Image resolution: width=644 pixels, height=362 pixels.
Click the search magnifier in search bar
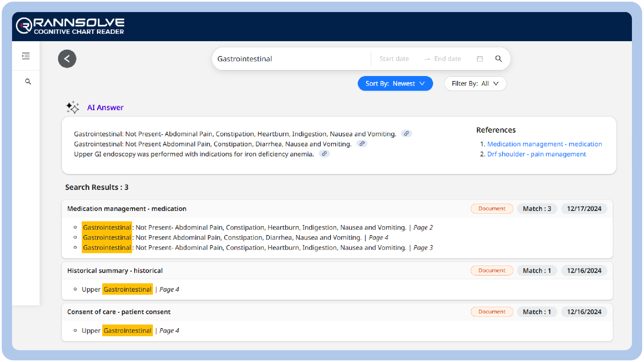pyautogui.click(x=499, y=59)
